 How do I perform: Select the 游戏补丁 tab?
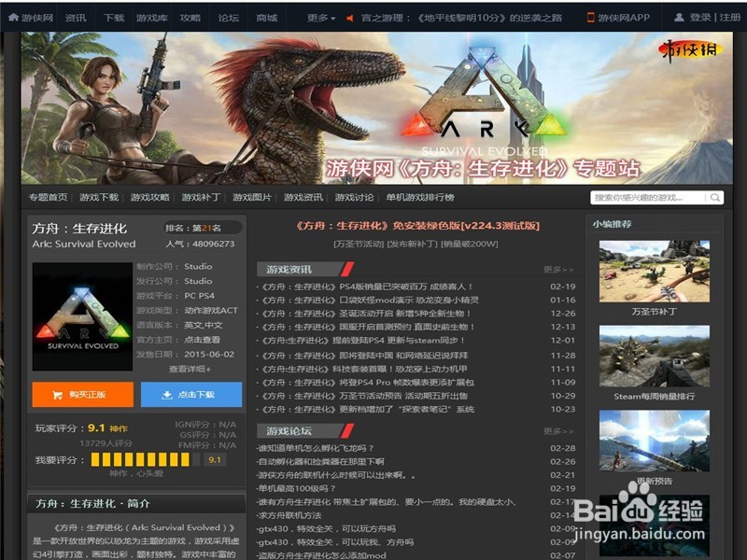tap(201, 197)
